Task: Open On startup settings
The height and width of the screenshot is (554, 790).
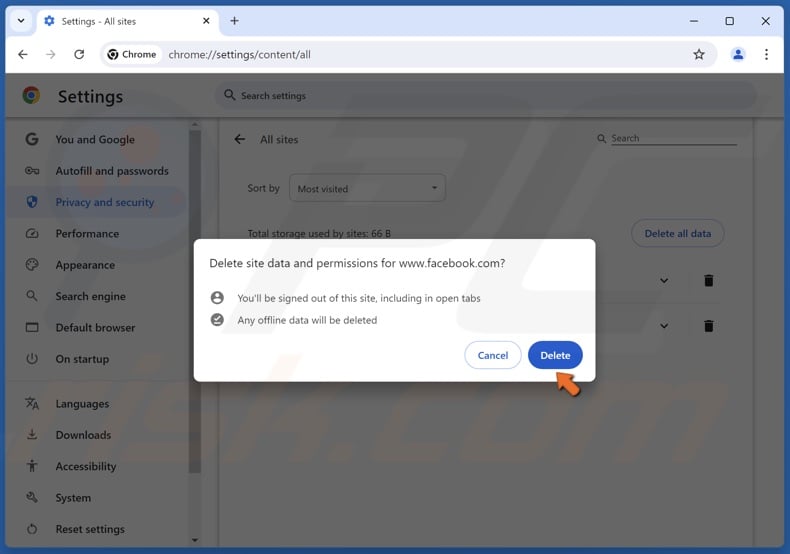Action: (97, 359)
